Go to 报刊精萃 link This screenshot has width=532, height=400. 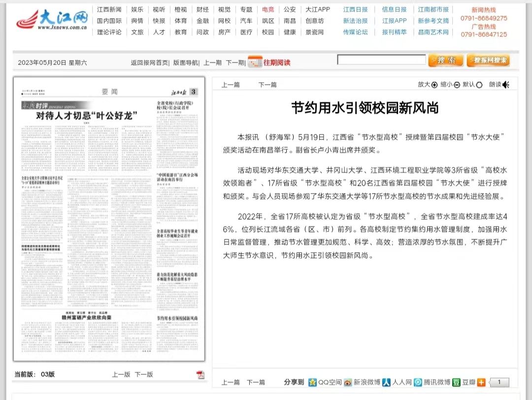(x=394, y=32)
